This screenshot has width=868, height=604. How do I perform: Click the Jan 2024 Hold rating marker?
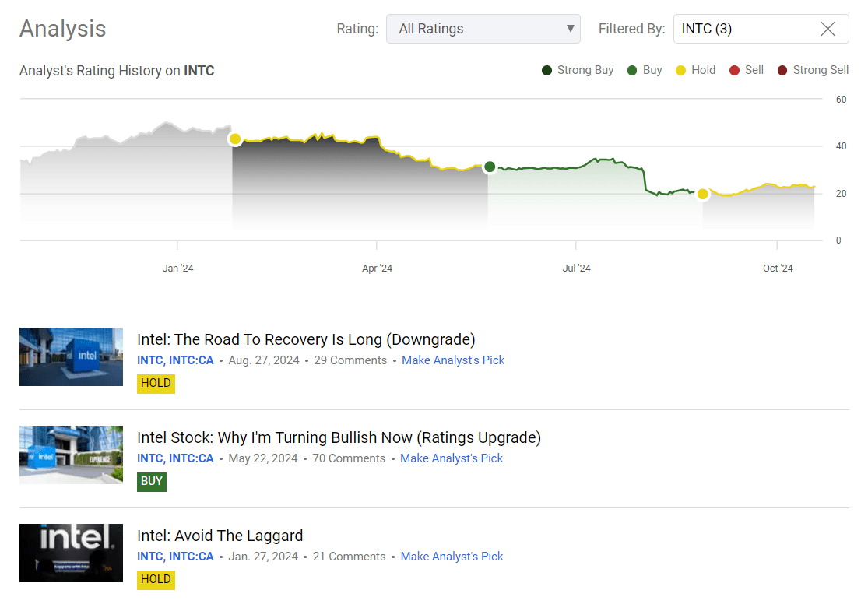click(x=235, y=139)
